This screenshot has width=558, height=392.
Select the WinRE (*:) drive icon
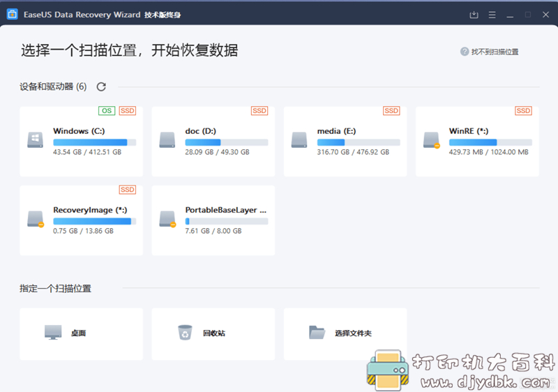(432, 140)
